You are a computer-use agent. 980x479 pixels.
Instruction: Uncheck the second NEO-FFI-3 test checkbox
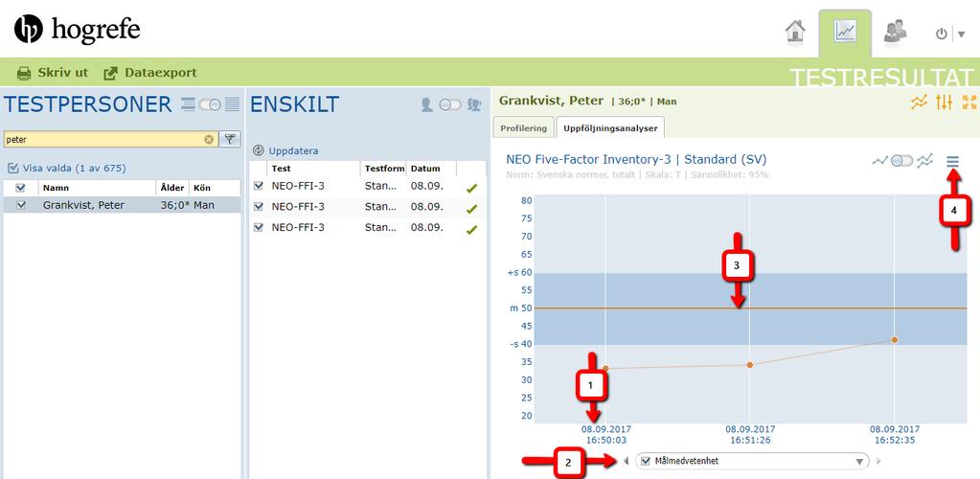click(x=259, y=206)
